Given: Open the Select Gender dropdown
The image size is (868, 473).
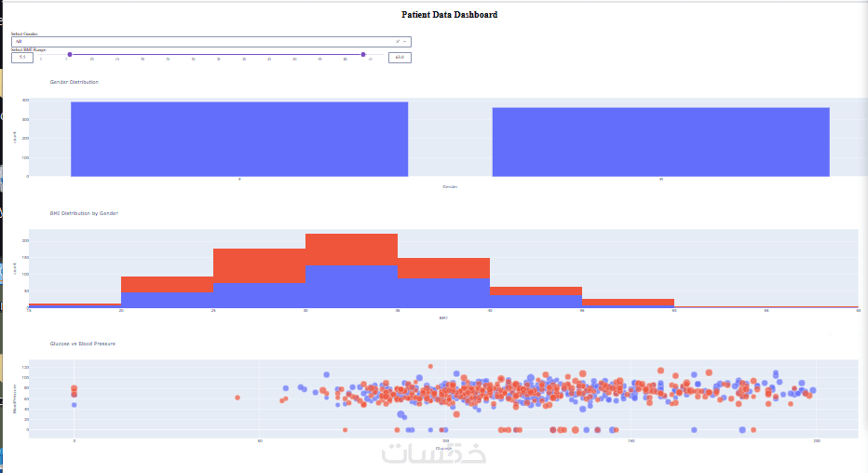Looking at the screenshot, I should tap(210, 42).
